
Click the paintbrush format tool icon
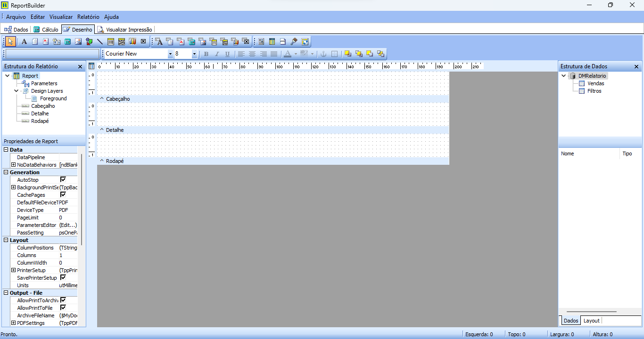294,41
